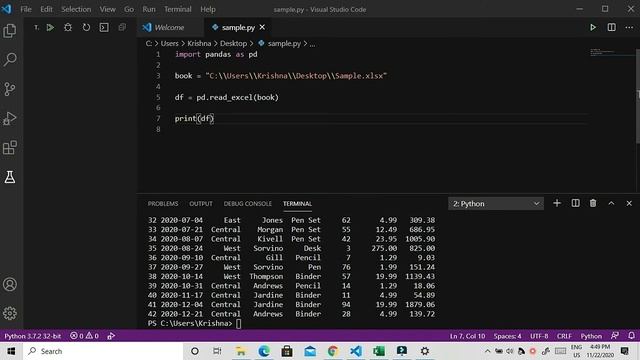The width and height of the screenshot is (640, 360).
Task: Open errors and warnings count in status bar
Action: (84, 336)
